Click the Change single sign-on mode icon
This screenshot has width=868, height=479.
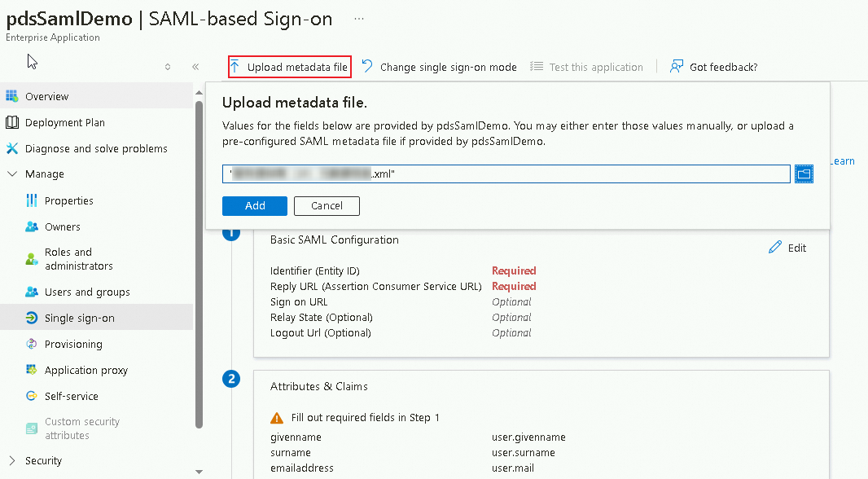tap(367, 67)
